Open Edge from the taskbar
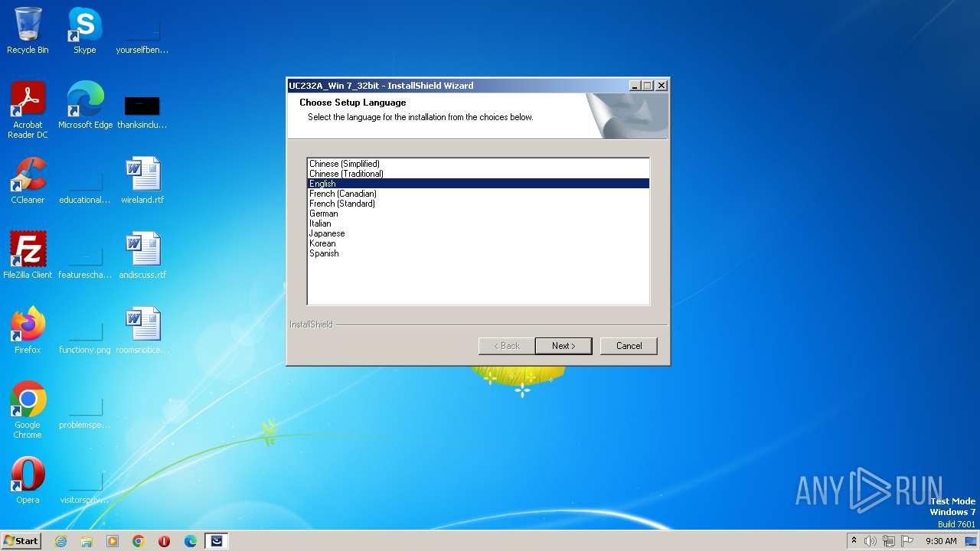980x551 pixels. tap(191, 541)
